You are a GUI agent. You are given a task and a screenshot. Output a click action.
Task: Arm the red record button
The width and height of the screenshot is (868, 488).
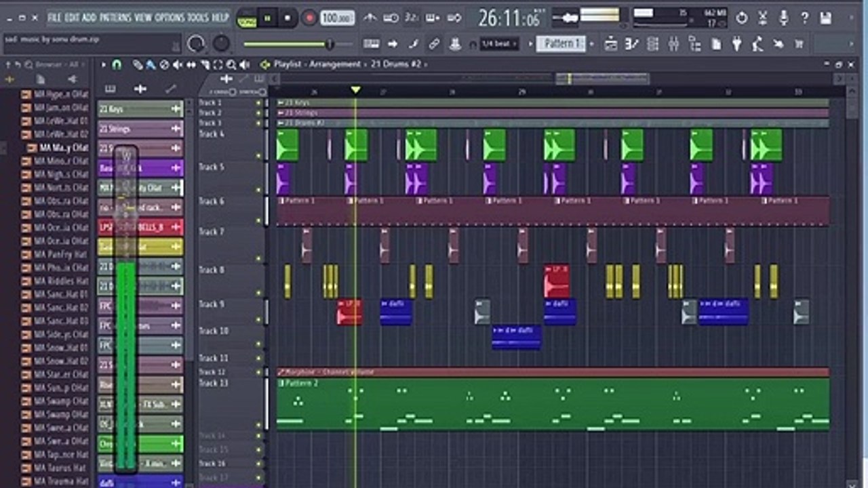point(309,19)
